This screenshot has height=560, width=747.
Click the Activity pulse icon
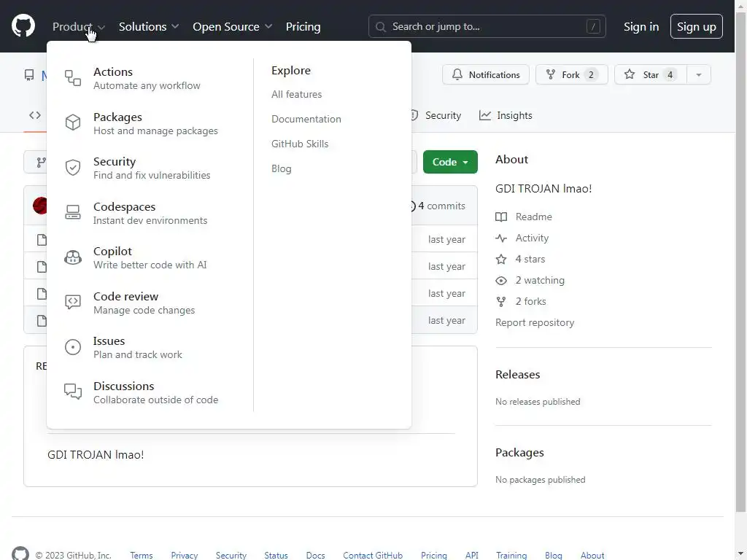pyautogui.click(x=501, y=238)
